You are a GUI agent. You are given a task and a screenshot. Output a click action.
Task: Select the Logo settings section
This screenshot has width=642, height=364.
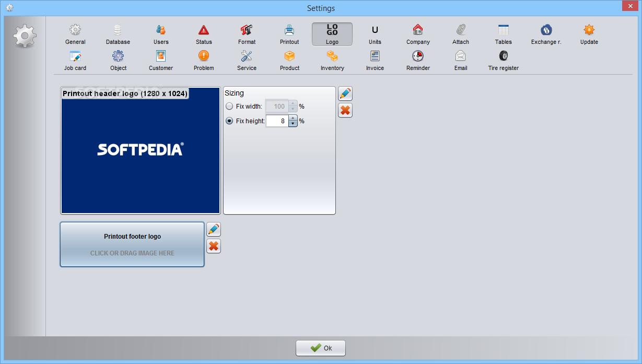coord(332,34)
